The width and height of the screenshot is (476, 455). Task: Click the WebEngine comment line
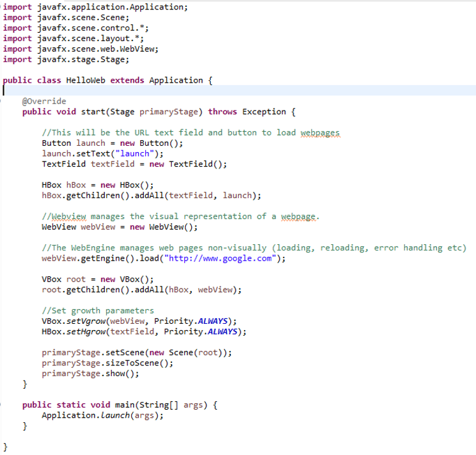click(253, 248)
